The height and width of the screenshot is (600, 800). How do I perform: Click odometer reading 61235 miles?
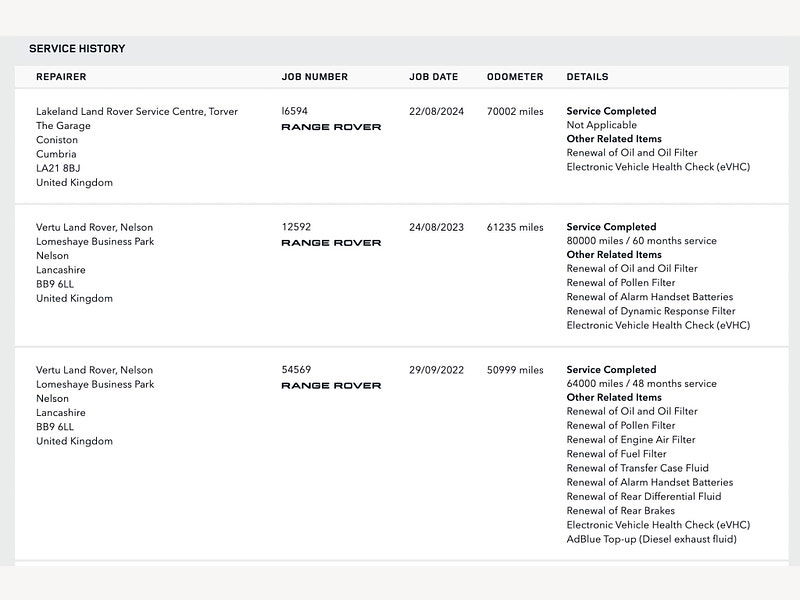click(515, 227)
